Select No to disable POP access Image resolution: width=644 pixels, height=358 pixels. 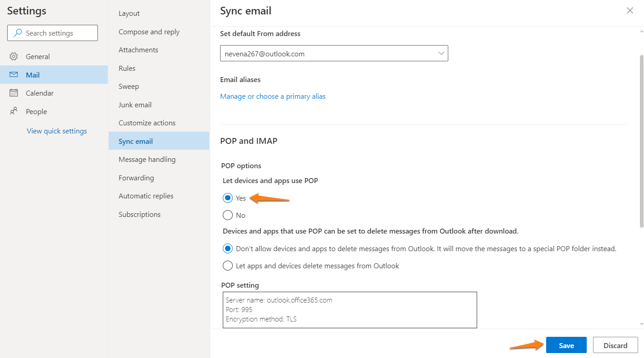pyautogui.click(x=228, y=215)
